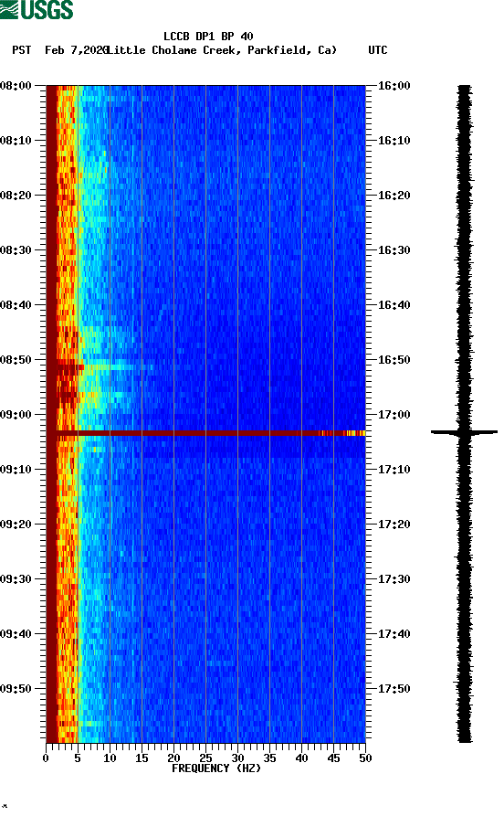
Task: Click the 17:30 UTC time label
Action: click(394, 579)
